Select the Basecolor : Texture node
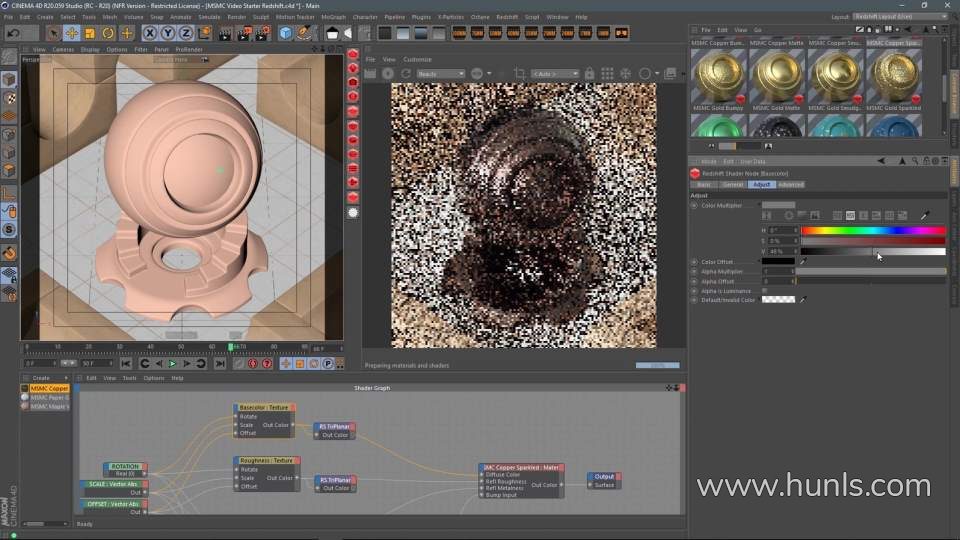This screenshot has width=960, height=540. [264, 407]
